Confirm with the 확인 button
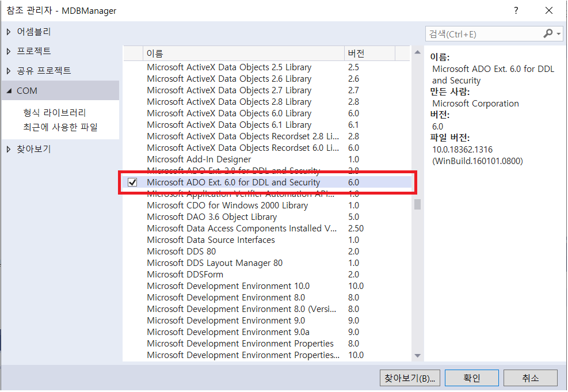568x392 pixels. [472, 378]
